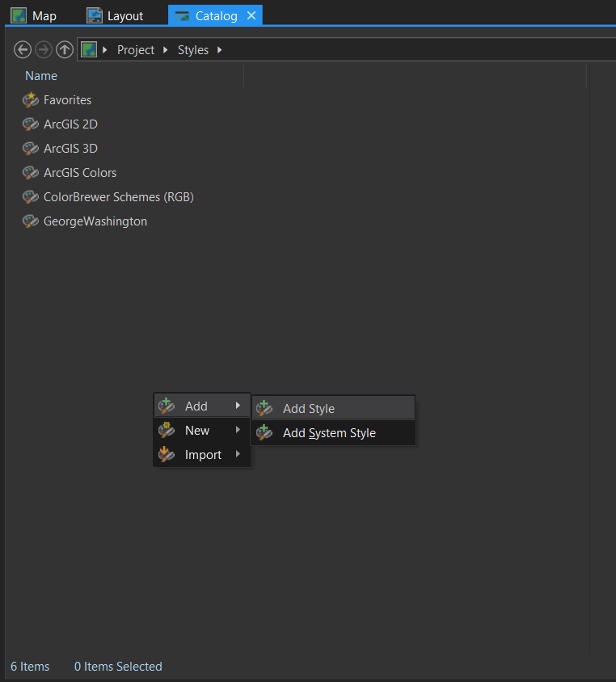Click the Import menu arrow icon

tap(167, 454)
